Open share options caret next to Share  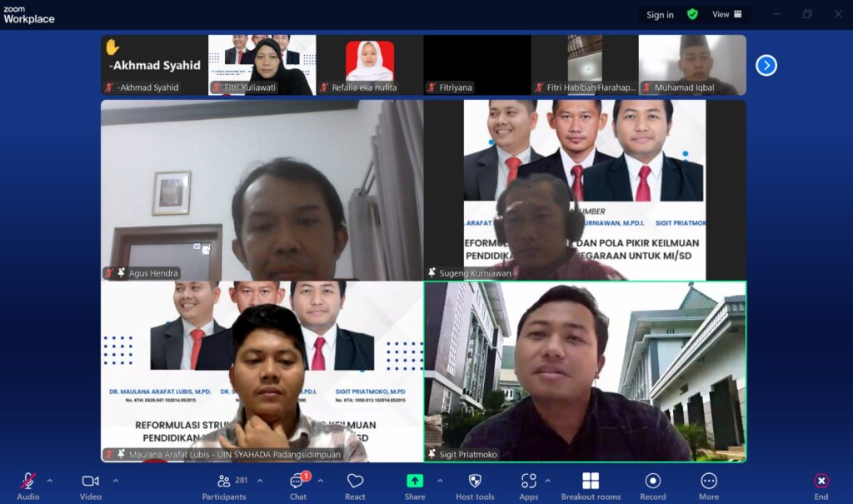[440, 482]
